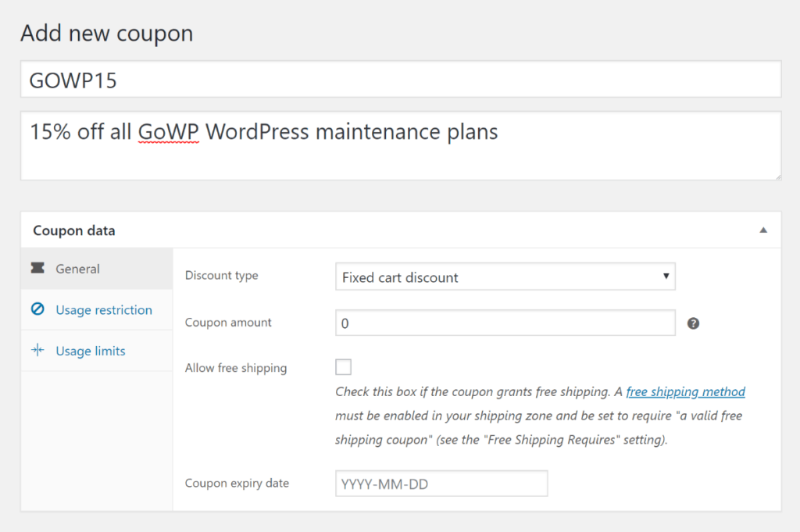
Task: Follow the free shipping method link
Action: tap(685, 391)
